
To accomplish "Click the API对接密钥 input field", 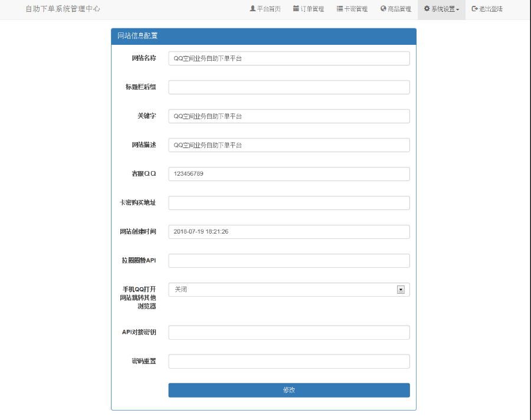I will pyautogui.click(x=289, y=332).
